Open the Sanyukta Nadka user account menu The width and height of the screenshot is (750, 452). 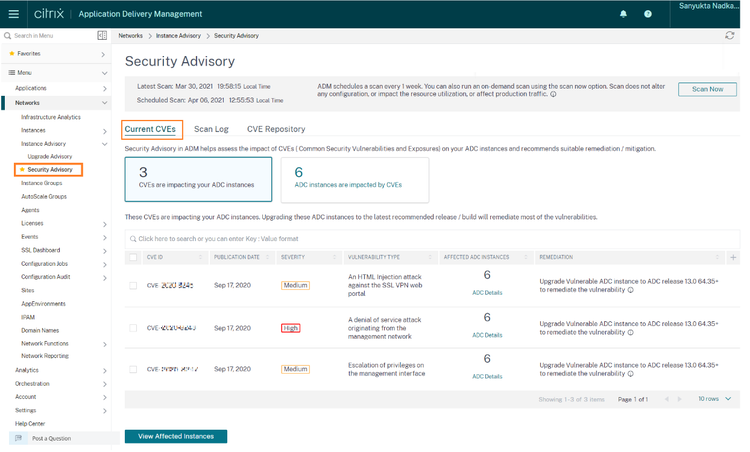(x=708, y=6)
